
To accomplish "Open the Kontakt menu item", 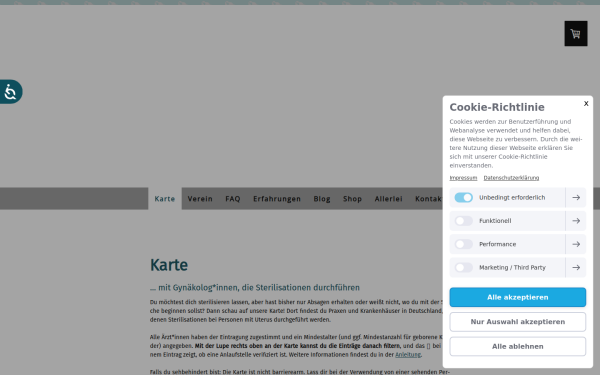I will 428,199.
